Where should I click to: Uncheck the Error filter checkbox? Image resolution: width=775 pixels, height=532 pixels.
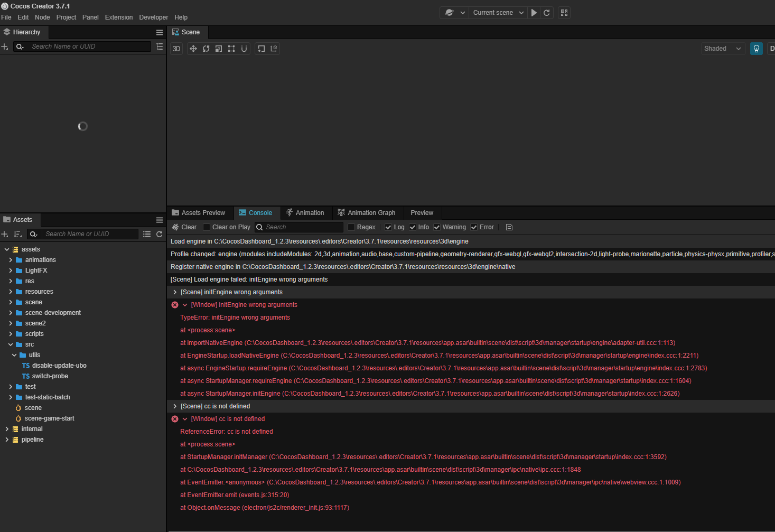(474, 227)
